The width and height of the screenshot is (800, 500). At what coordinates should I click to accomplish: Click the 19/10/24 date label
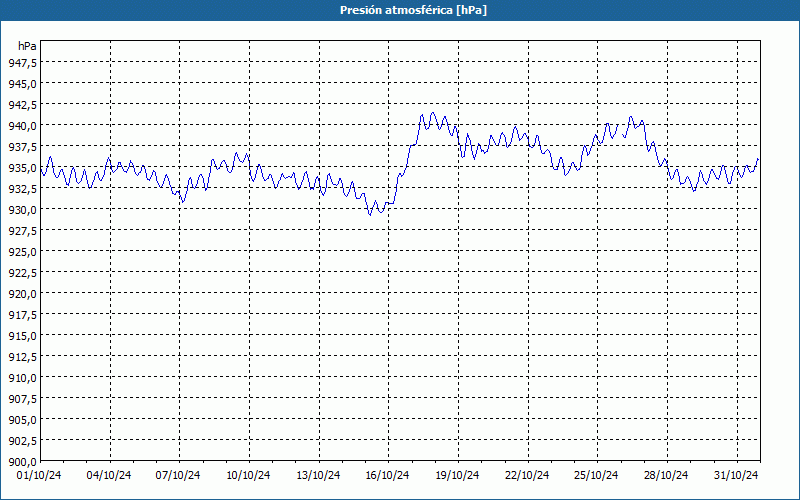457,475
